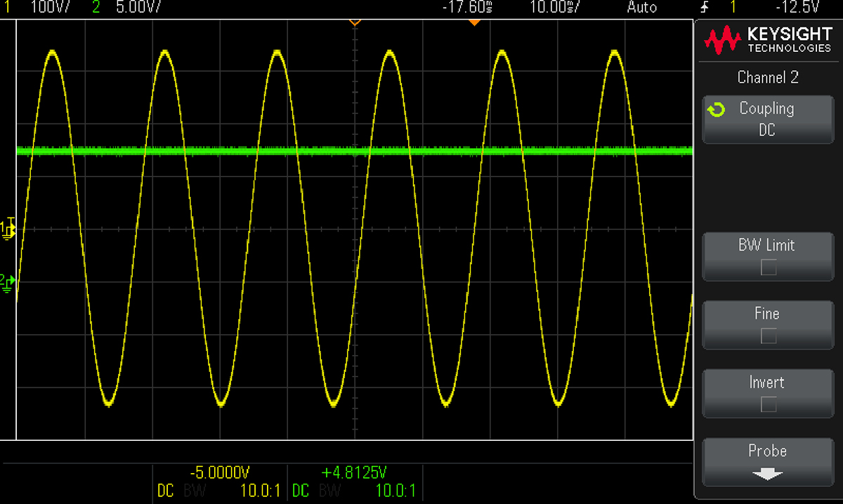Enable the BW Limit checkbox
Image resolution: width=843 pixels, height=504 pixels.
click(769, 267)
